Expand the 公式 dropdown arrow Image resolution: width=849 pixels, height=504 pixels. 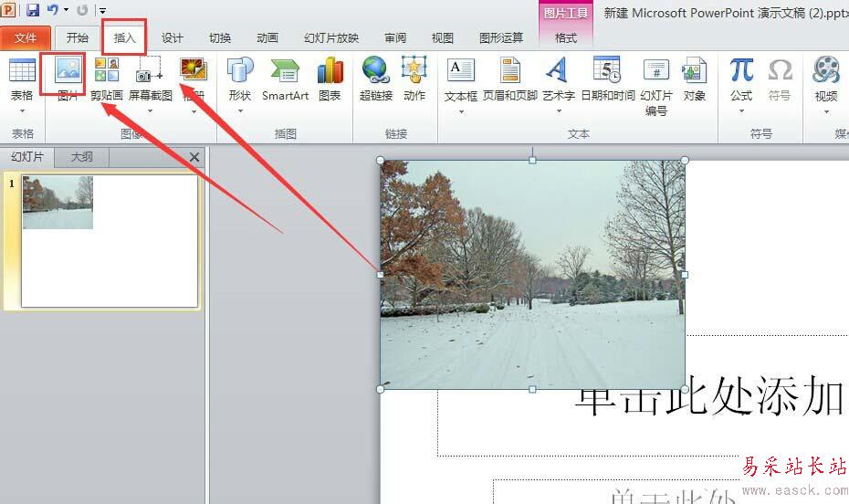coord(742,111)
